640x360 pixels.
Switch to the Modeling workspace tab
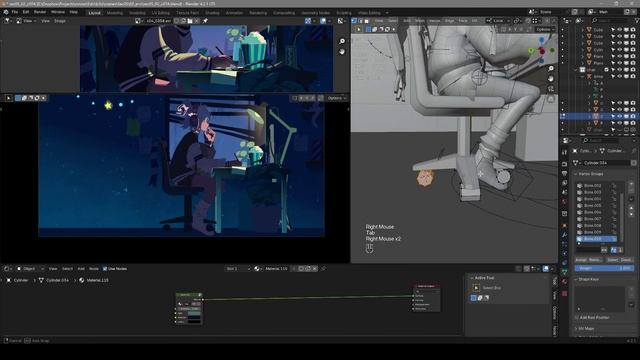tap(115, 13)
